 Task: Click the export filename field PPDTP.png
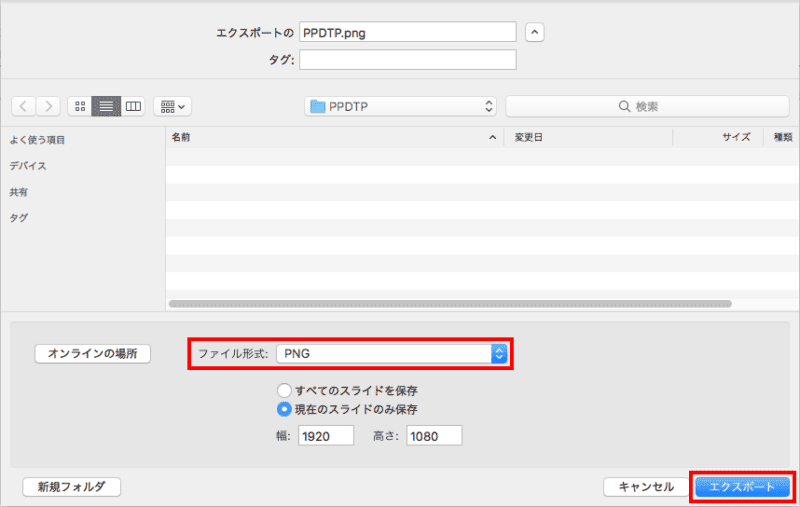408,32
